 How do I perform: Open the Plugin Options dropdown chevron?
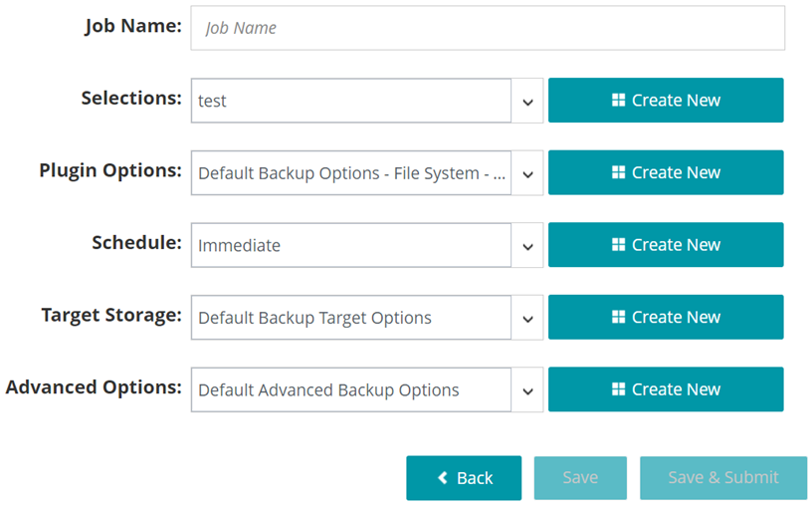[527, 173]
